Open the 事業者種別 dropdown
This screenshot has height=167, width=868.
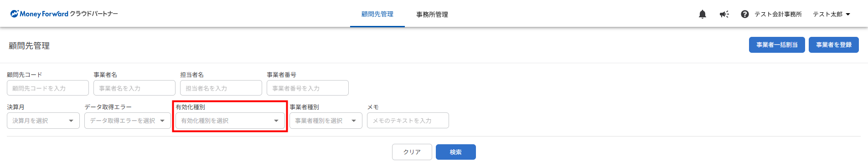point(326,121)
